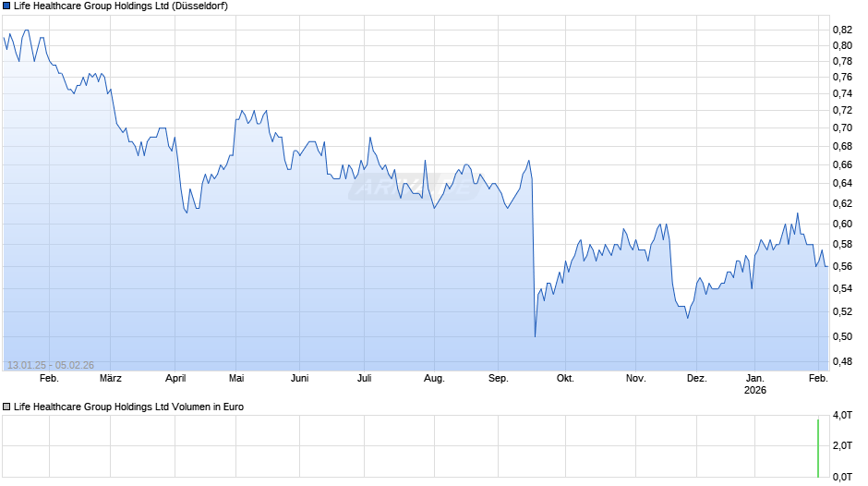Screen dimensions: 868x486
Task: Click the 0,74 price axis value
Action: 842,93
